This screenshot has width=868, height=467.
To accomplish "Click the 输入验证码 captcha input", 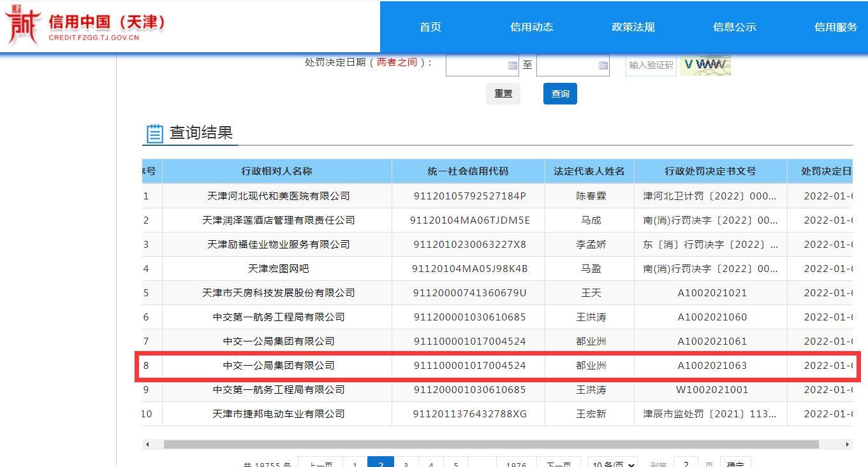I will pos(651,65).
